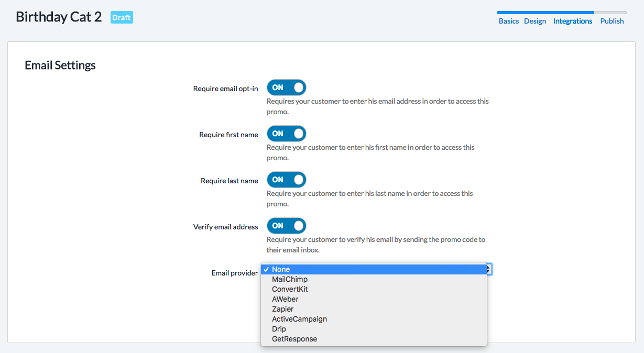Turn off Require first name switch

click(286, 134)
